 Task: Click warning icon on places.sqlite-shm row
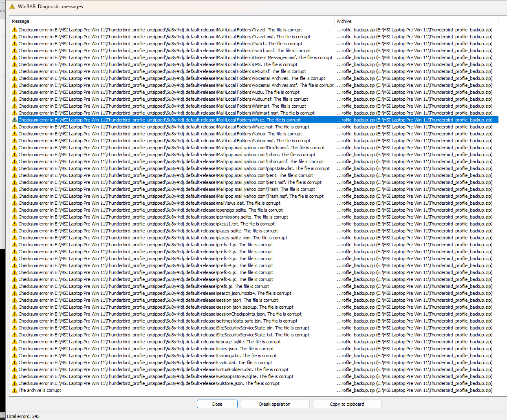coord(15,238)
